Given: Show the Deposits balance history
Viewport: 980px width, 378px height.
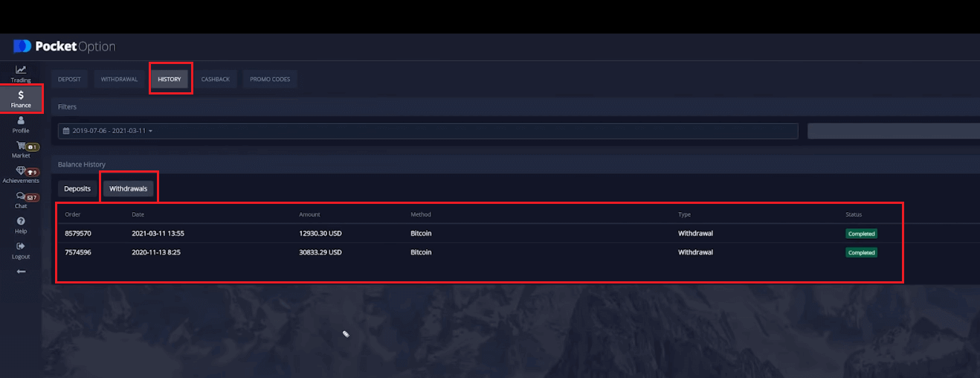Looking at the screenshot, I should 77,189.
